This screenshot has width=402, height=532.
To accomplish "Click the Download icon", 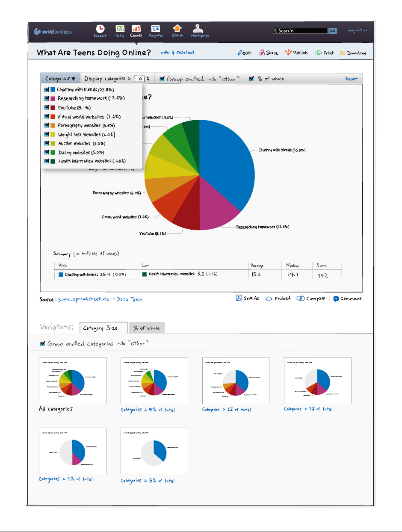I will point(343,53).
